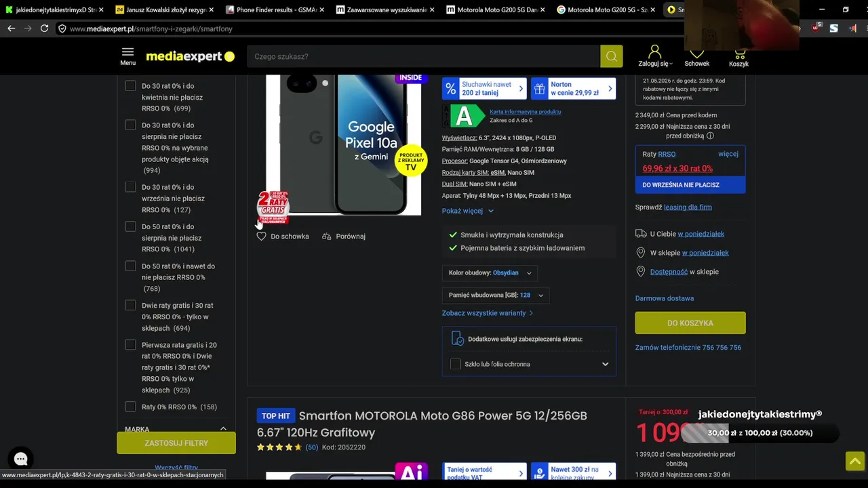The width and height of the screenshot is (868, 488).
Task: Collapse the MARKA filter section
Action: (223, 429)
